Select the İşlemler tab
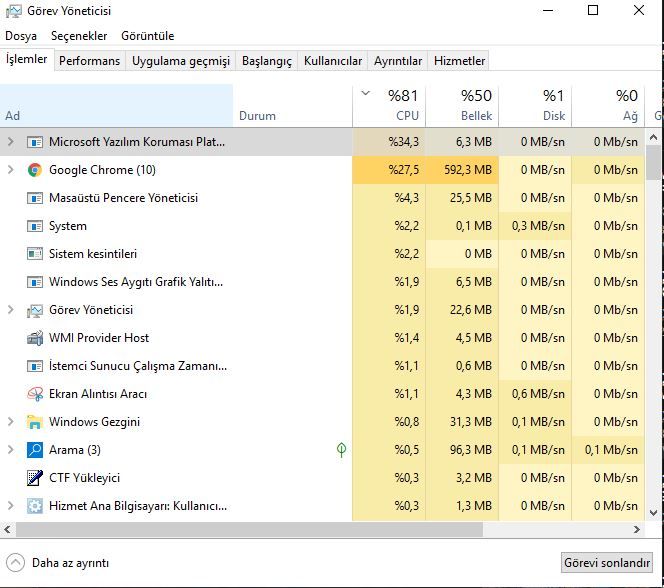The height and width of the screenshot is (588, 664). coord(27,59)
